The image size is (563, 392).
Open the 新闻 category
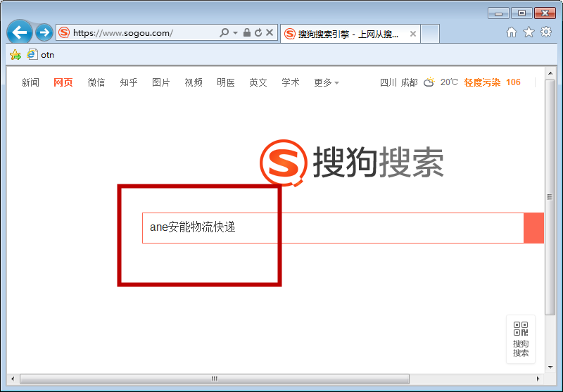(x=30, y=82)
